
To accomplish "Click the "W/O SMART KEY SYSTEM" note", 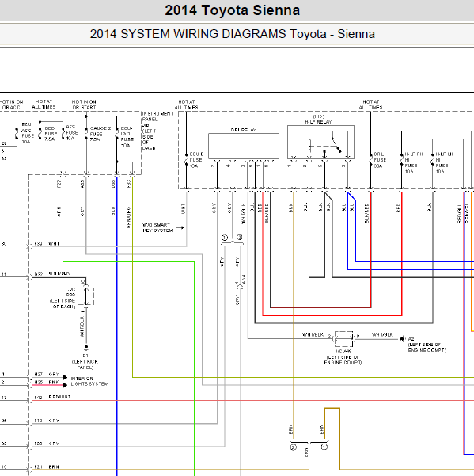I will [157, 227].
